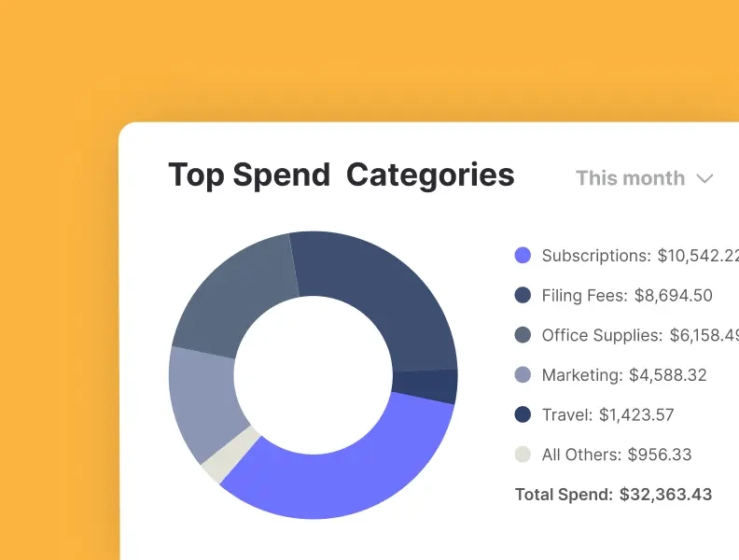The width and height of the screenshot is (739, 560).
Task: Click the All Others legend dot
Action: click(x=523, y=455)
